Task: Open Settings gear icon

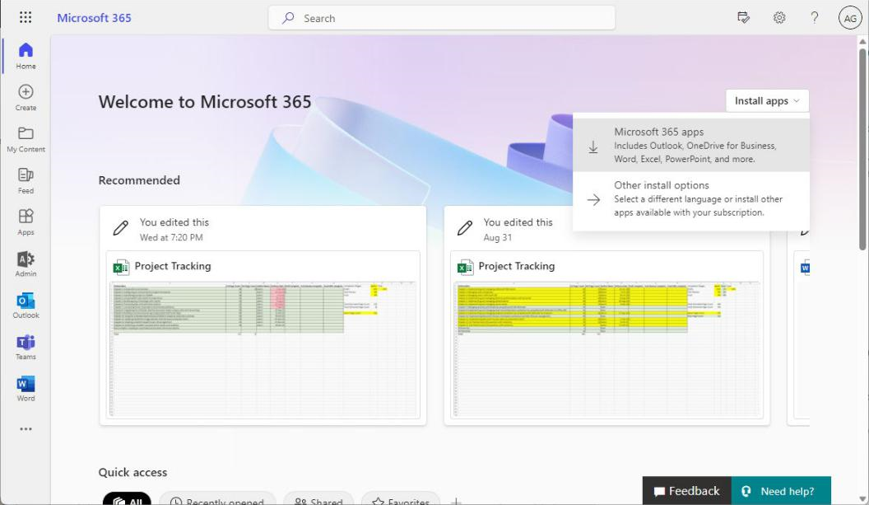Action: tap(779, 18)
